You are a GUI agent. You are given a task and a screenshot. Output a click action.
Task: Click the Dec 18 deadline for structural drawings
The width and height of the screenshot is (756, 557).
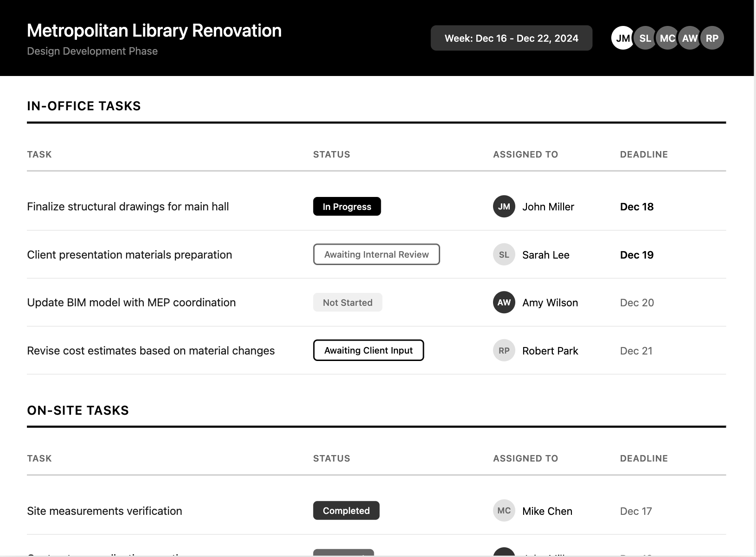[636, 207]
